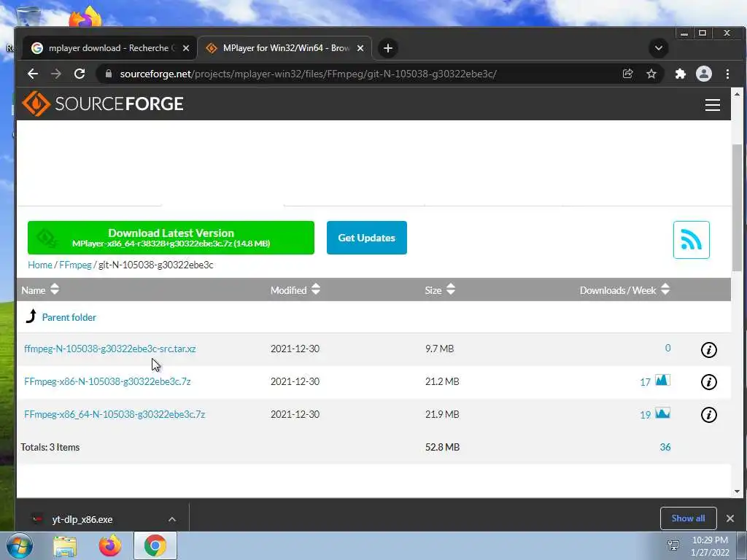The height and width of the screenshot is (560, 747).
Task: Open Chrome's three-dot menu
Action: (x=727, y=74)
